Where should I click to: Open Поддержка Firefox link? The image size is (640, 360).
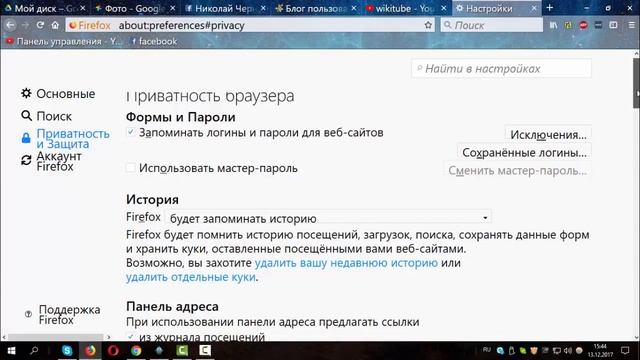point(62,314)
